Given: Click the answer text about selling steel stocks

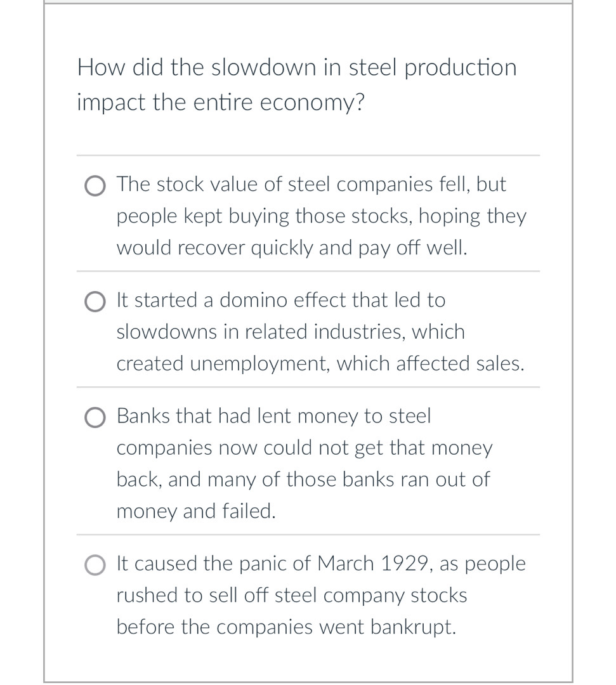Looking at the screenshot, I should [291, 595].
